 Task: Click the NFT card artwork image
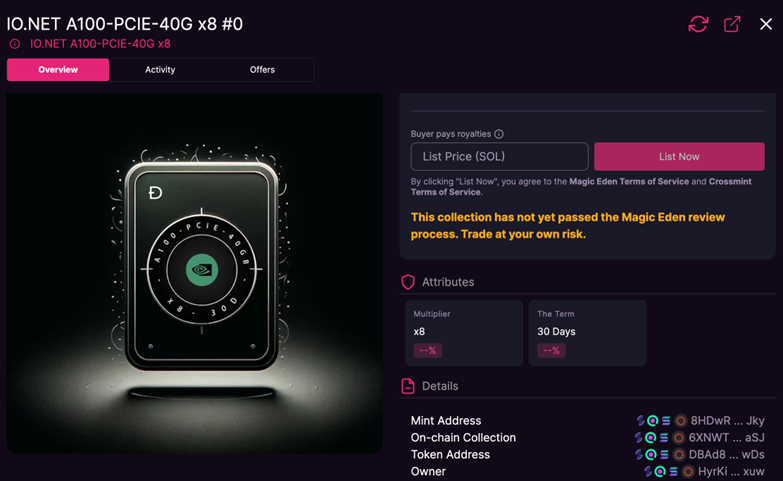(195, 272)
